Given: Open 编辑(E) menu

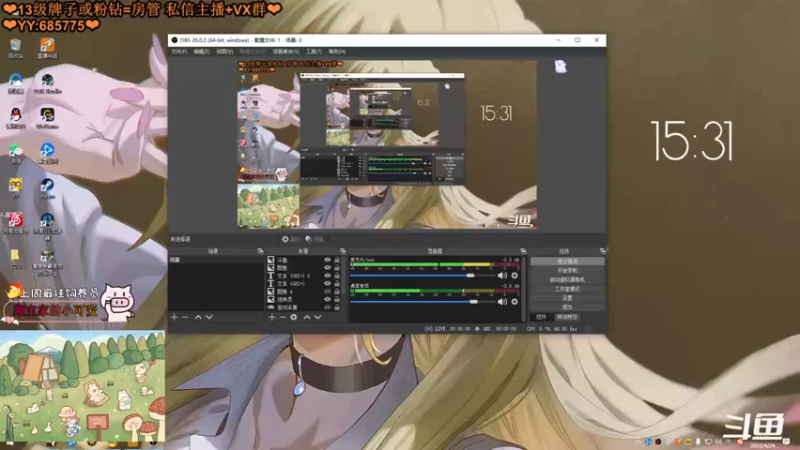Looking at the screenshot, I should tap(202, 52).
